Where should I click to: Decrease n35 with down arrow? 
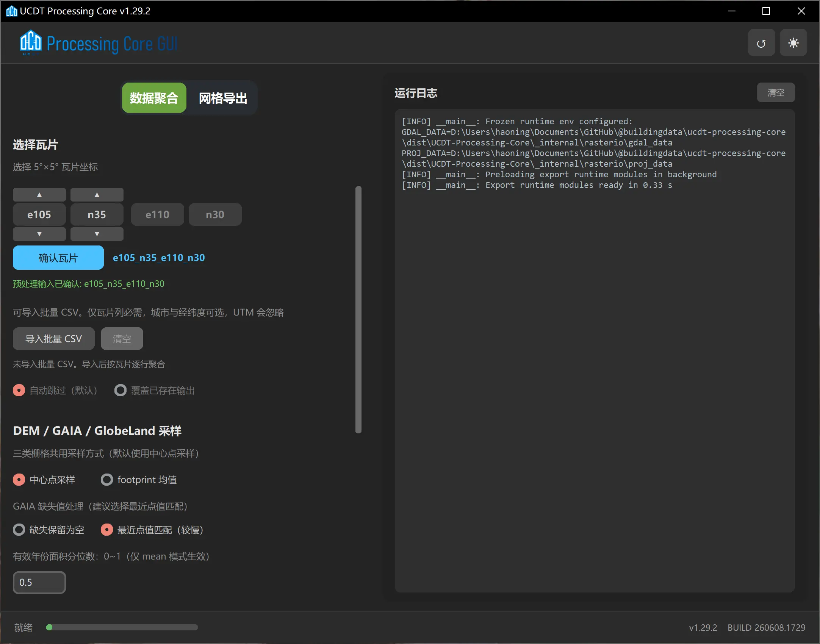tap(97, 234)
